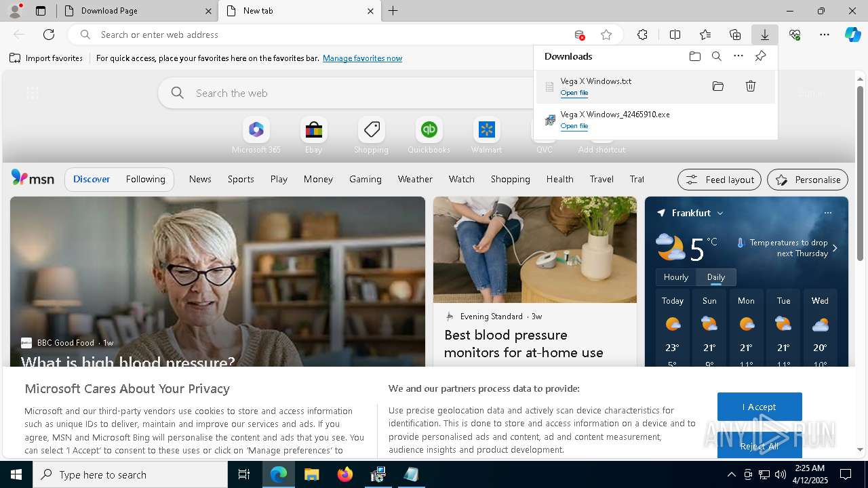Open File Explorer from the taskbar
Screen dimensions: 868x488
tap(311, 474)
